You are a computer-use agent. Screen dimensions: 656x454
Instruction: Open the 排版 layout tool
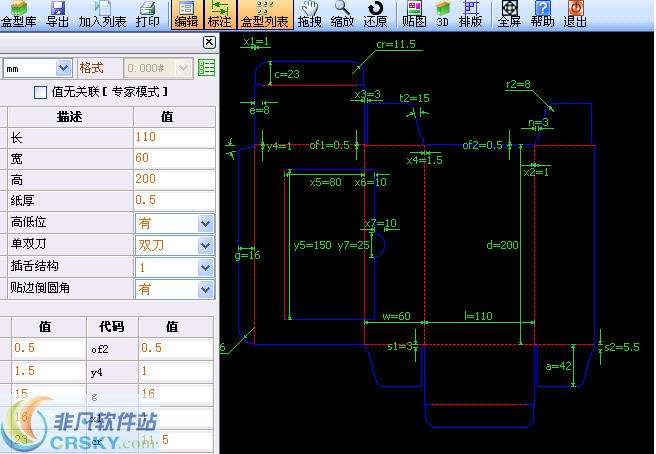click(x=471, y=15)
